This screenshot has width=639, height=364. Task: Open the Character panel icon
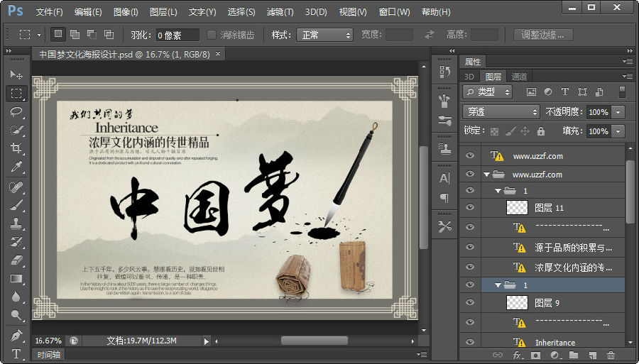444,178
